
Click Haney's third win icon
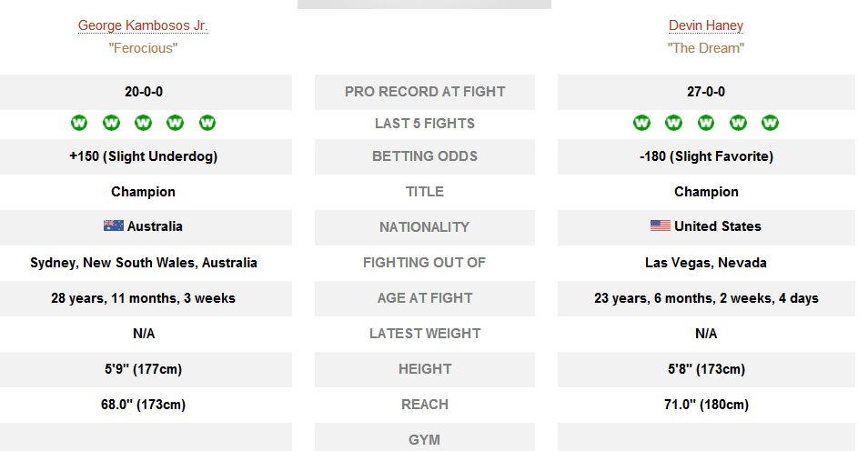click(x=706, y=123)
